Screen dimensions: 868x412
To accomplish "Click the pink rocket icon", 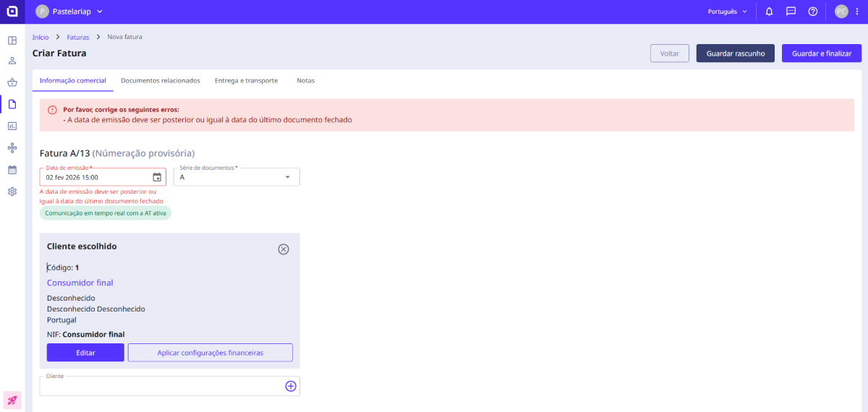I will pyautogui.click(x=12, y=400).
